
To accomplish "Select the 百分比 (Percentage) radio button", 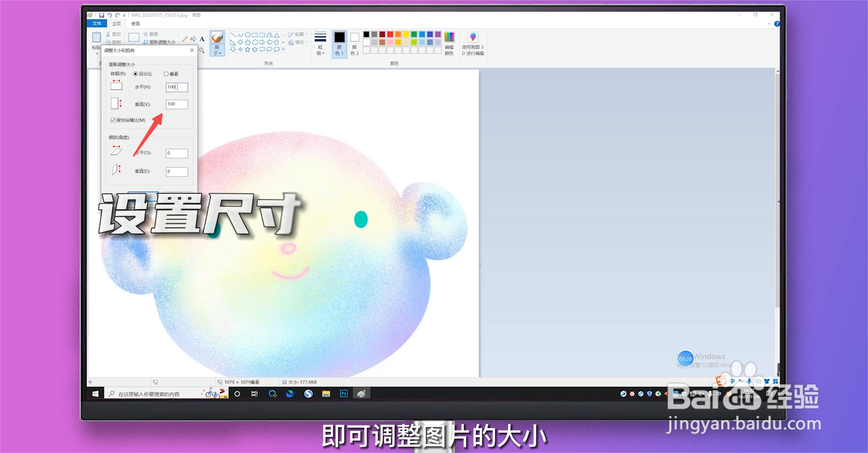I will 136,74.
